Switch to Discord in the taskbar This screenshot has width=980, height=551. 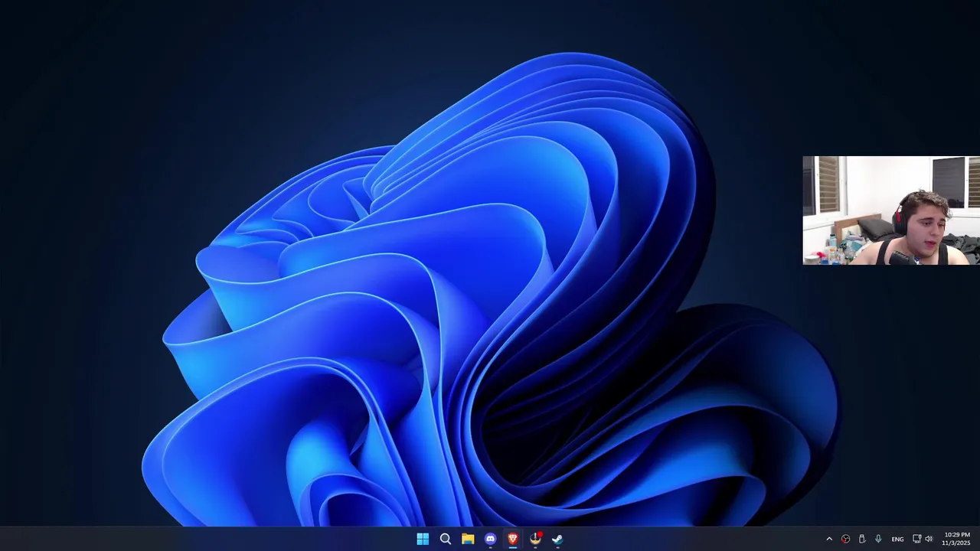pos(490,539)
